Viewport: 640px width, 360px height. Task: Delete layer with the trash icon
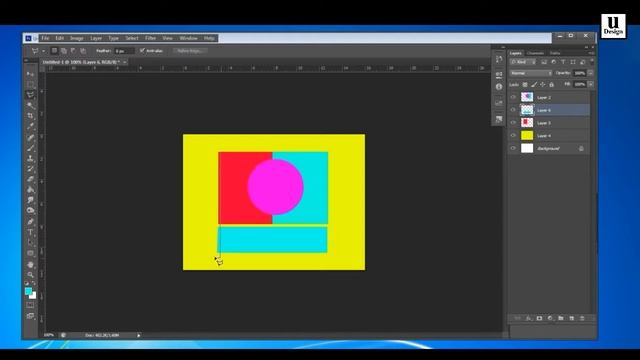tap(582, 318)
